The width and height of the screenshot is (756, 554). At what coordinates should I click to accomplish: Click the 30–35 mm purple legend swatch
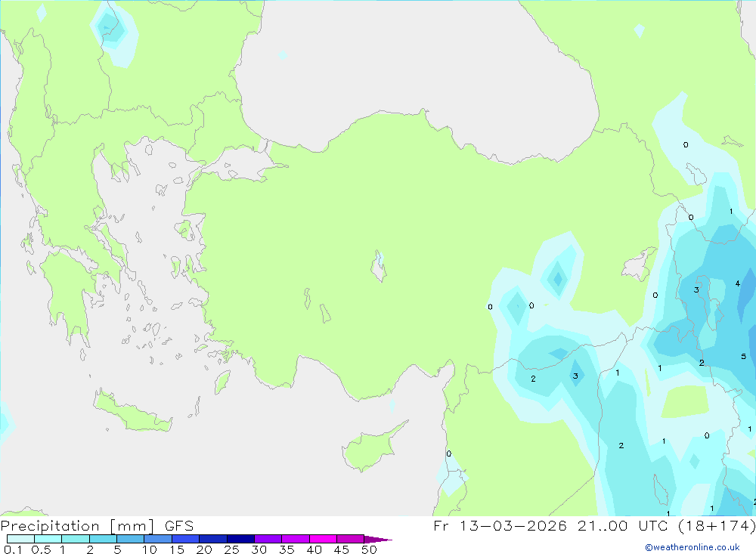268,539
